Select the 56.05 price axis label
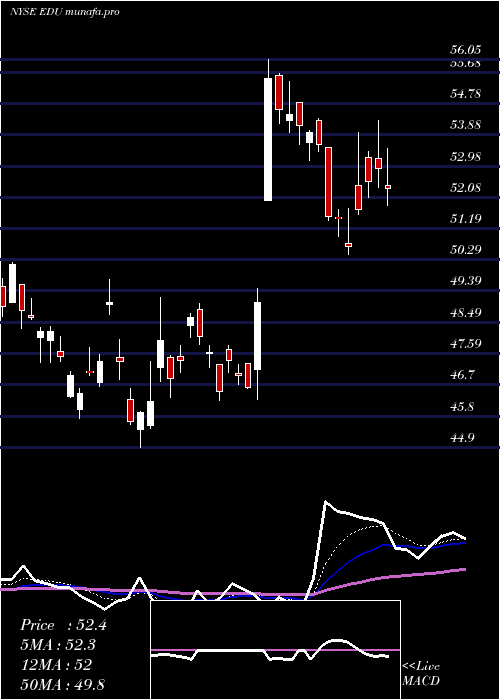500x700 pixels. pos(465,50)
